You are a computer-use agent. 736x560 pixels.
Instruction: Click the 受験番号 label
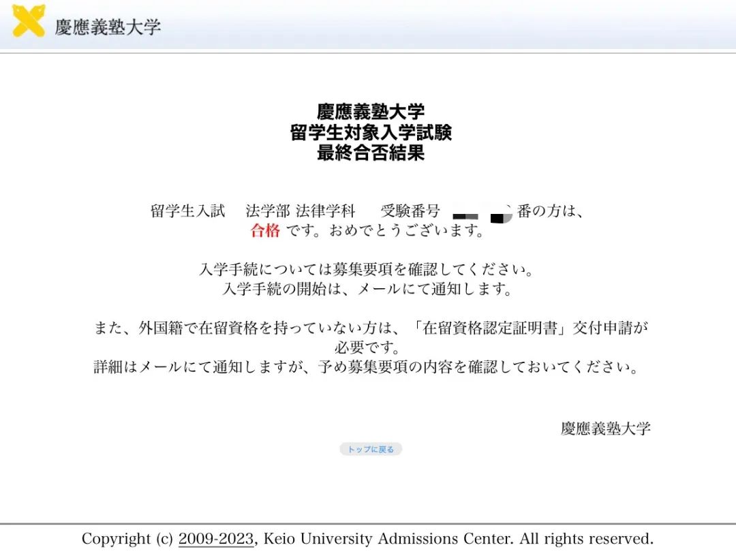pos(410,211)
